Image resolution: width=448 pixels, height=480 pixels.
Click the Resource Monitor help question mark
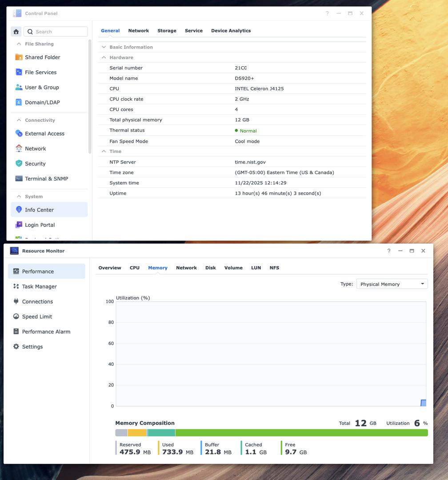pyautogui.click(x=389, y=251)
